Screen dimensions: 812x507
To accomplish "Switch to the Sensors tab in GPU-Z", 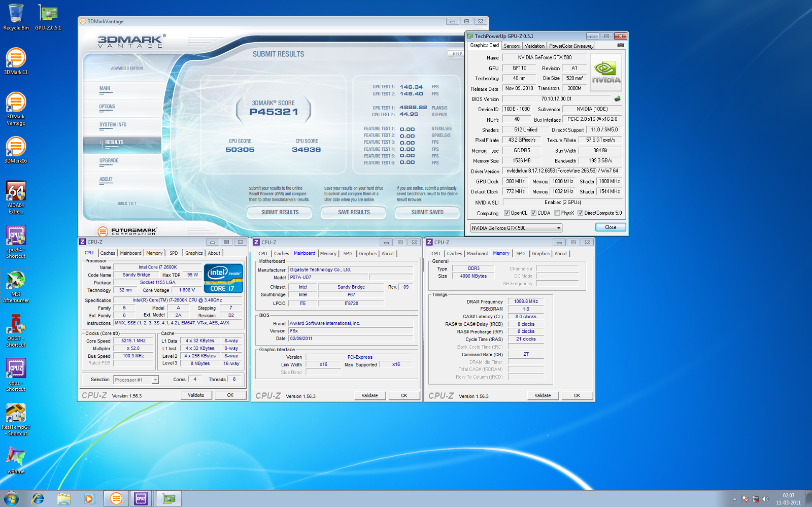I will (512, 46).
